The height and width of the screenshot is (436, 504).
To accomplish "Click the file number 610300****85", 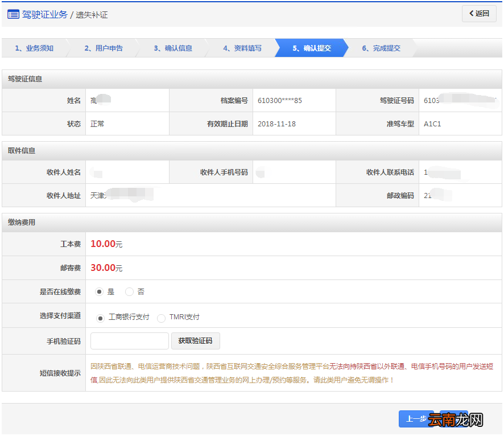I will tap(280, 101).
